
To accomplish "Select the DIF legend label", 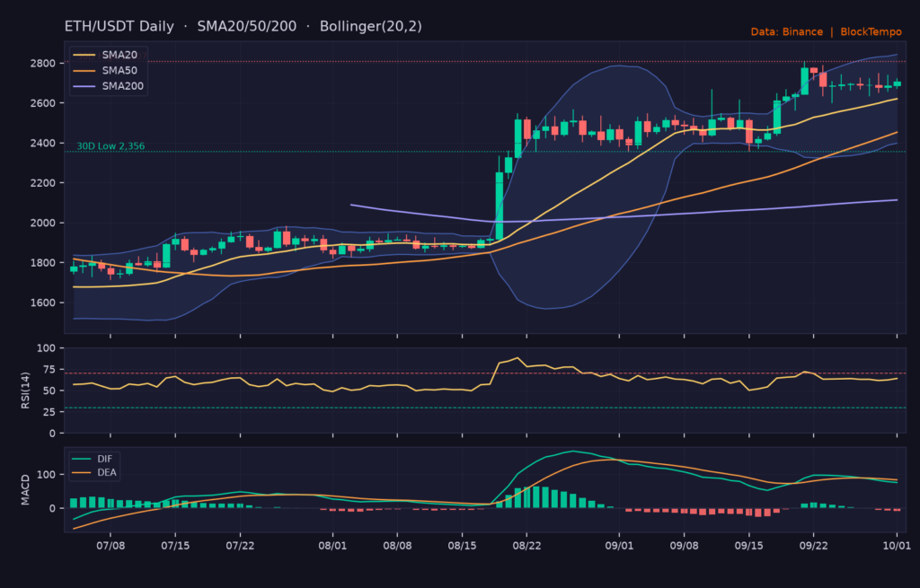I will point(104,459).
